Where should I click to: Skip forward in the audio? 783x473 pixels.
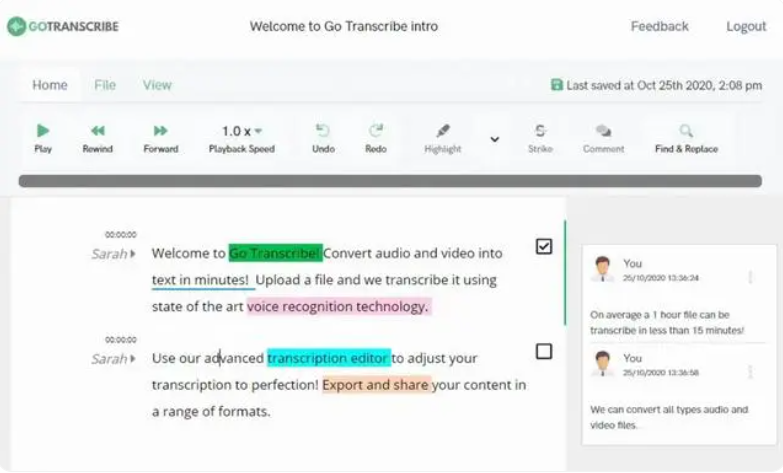161,138
